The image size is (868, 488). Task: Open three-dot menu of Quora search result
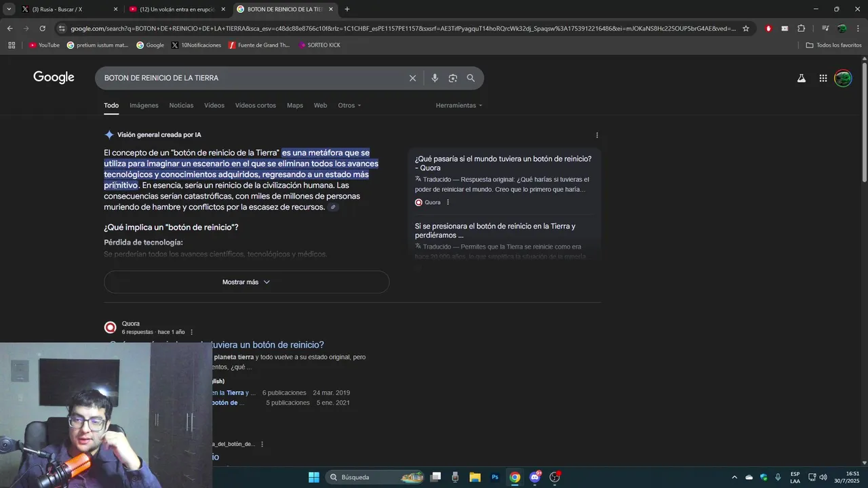click(x=191, y=332)
